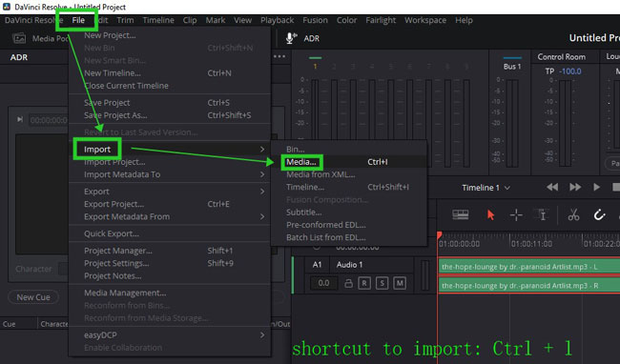Open Project Settings... entry
Image resolution: width=620 pixels, height=364 pixels.
(x=170, y=263)
